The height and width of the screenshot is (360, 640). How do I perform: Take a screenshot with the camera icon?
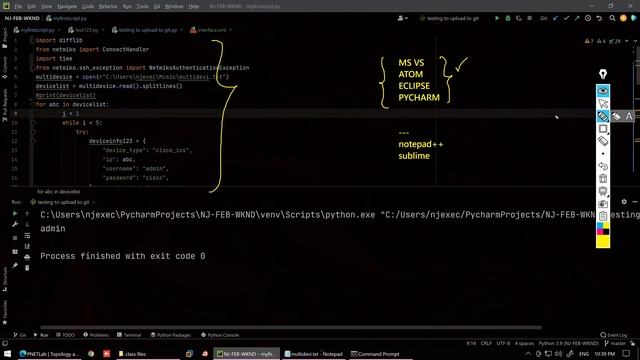[603, 204]
